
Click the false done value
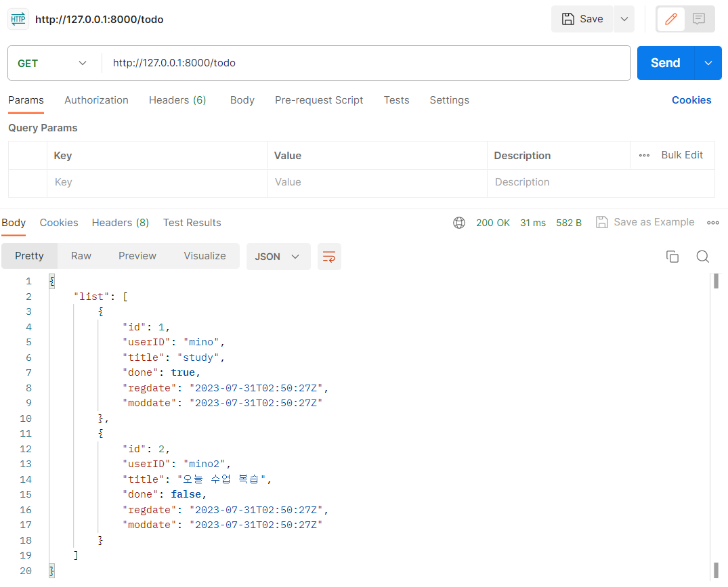[x=186, y=495]
